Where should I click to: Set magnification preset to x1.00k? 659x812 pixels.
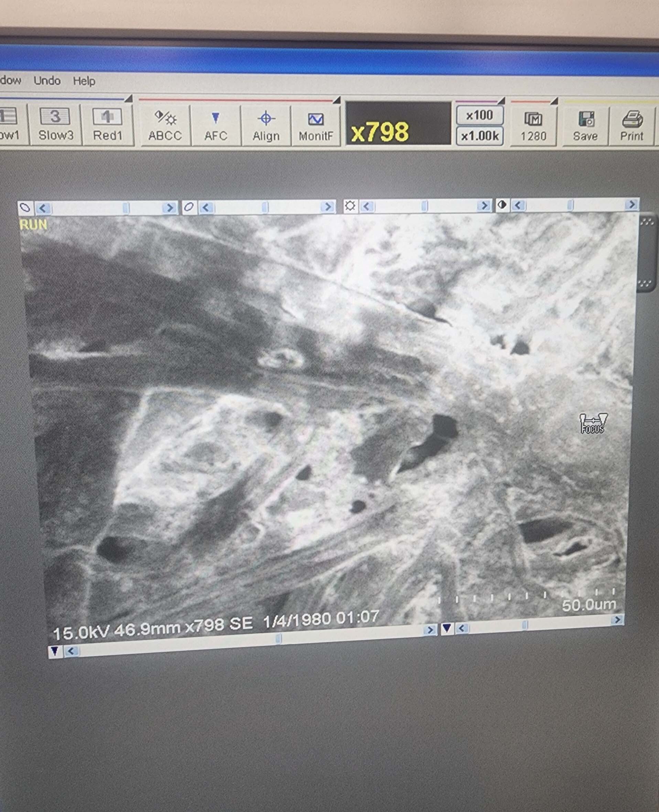click(480, 136)
